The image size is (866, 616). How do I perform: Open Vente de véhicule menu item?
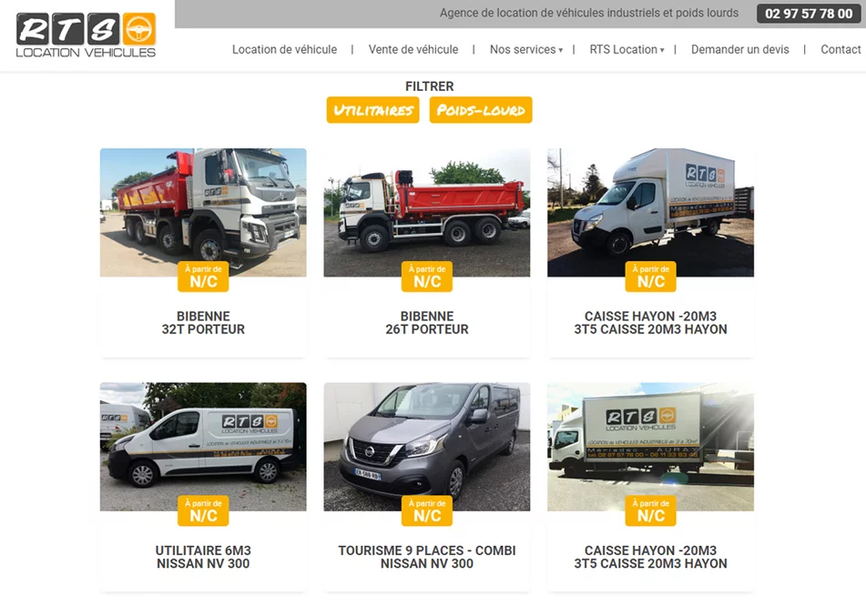(x=413, y=50)
